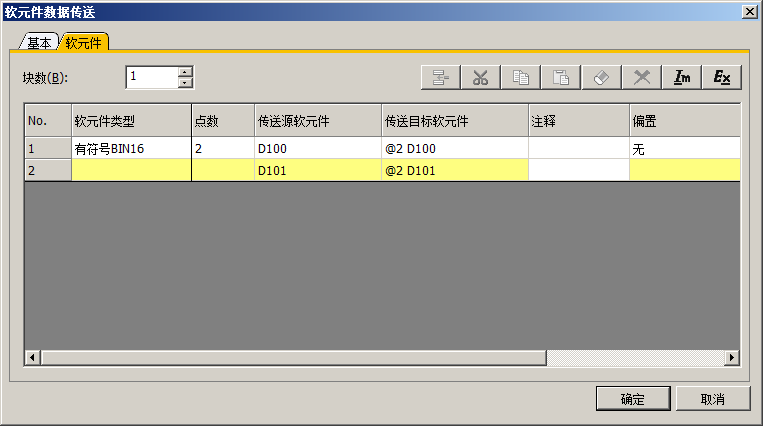Select the 有符号BIN16 device type cell

pyautogui.click(x=131, y=148)
